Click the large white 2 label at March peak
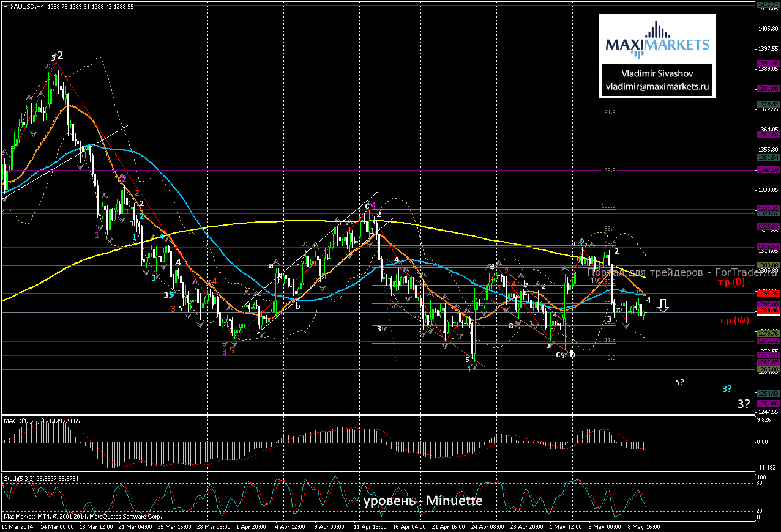This screenshot has height=532, width=781. coord(60,55)
